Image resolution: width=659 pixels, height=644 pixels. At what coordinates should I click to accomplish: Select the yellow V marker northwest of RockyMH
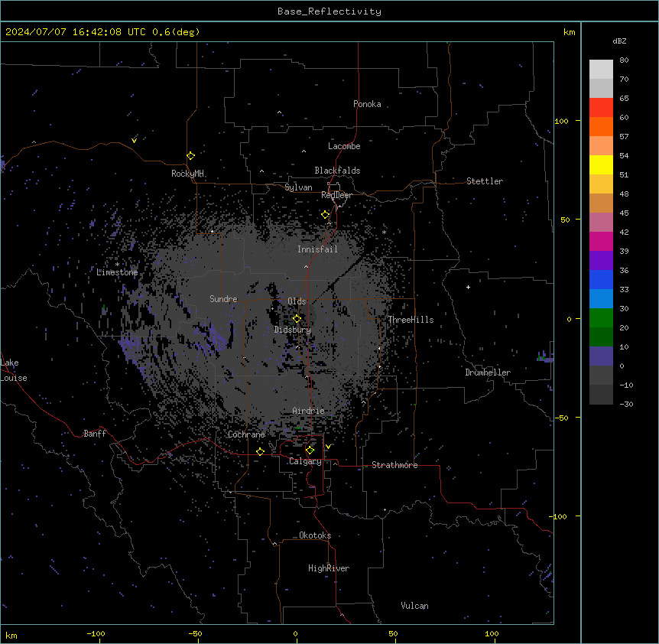point(134,140)
